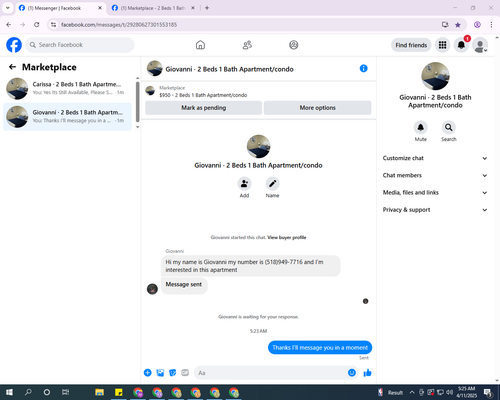Switch to the Messenger | Facebook tab

60,8
